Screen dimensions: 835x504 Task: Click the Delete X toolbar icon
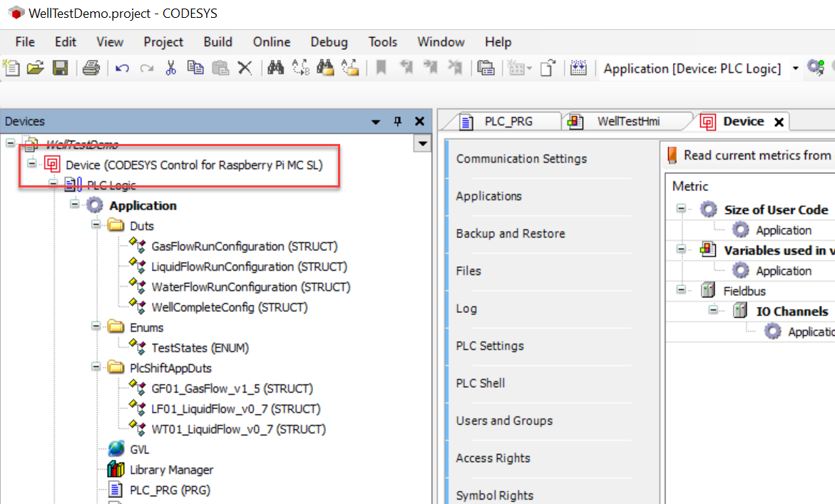pyautogui.click(x=245, y=68)
